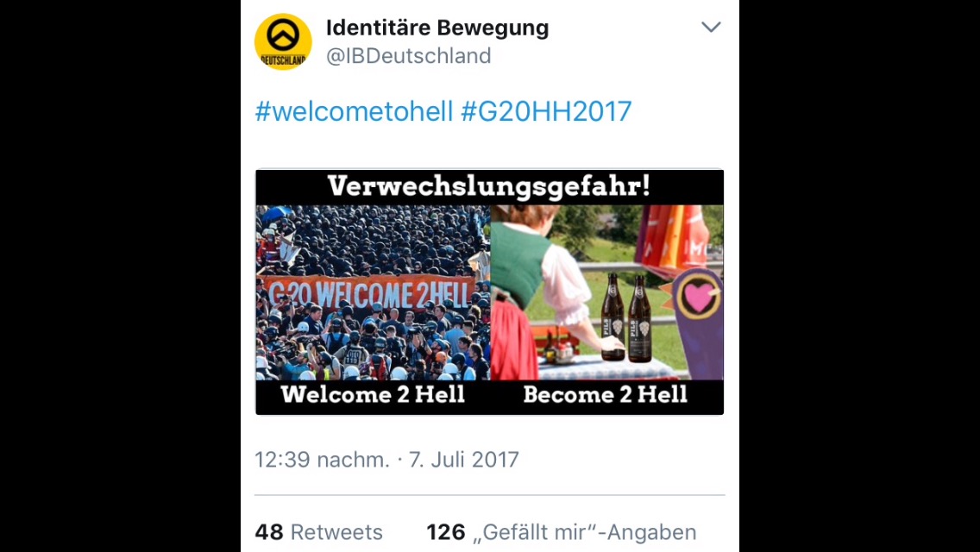Open the yellow Identitäre Bewegung profile avatar
The image size is (980, 552).
point(283,42)
